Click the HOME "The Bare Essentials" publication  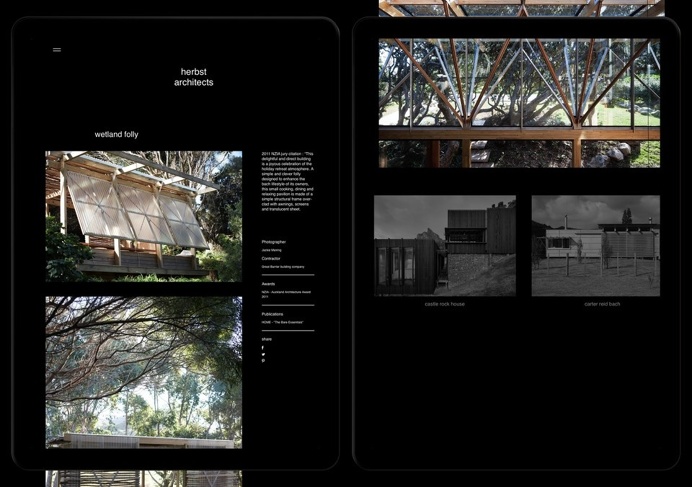pyautogui.click(x=280, y=322)
